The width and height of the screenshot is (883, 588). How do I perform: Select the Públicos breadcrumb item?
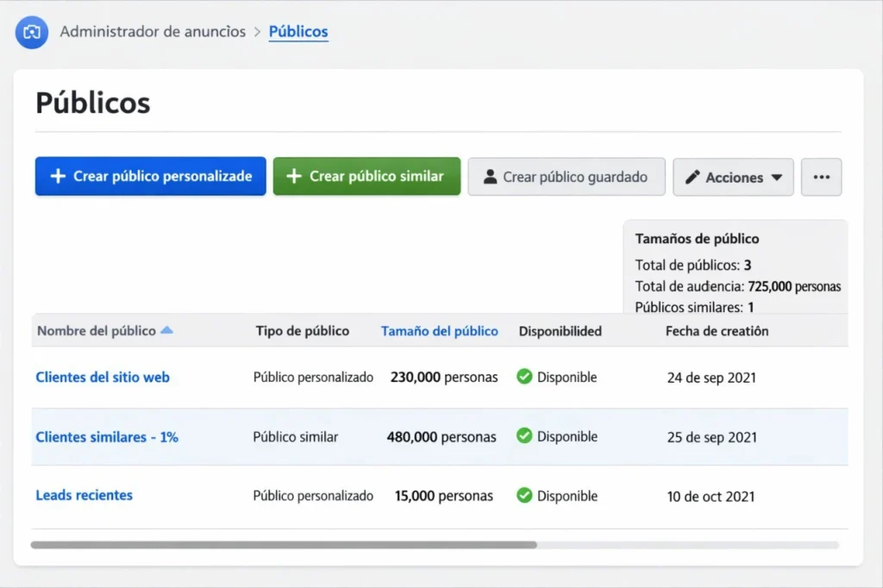click(298, 31)
